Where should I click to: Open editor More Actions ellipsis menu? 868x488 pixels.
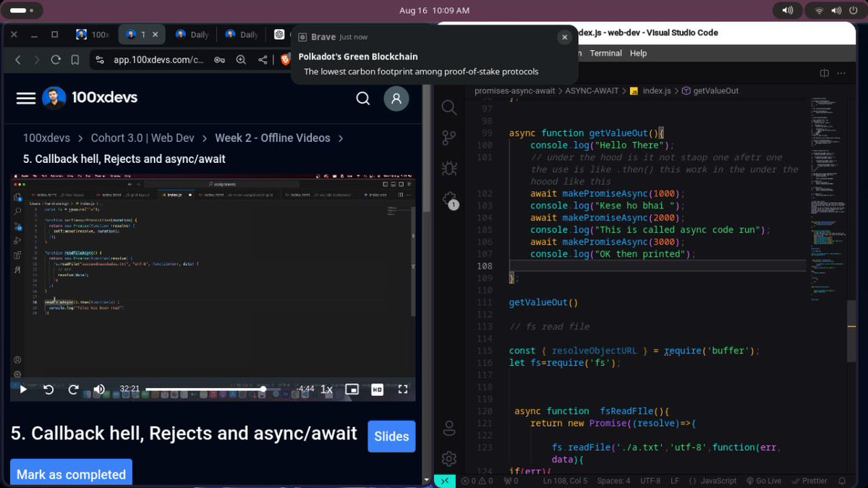pyautogui.click(x=841, y=73)
